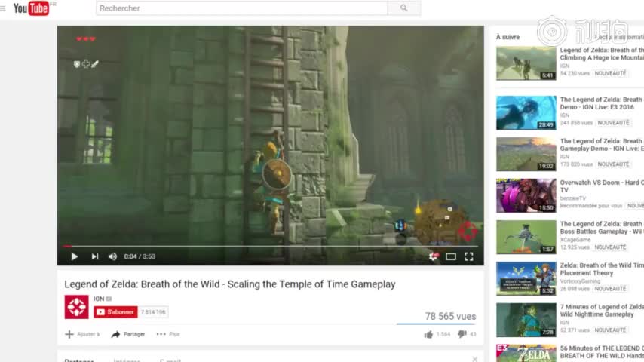The image size is (644, 362).
Task: Open the benzaieTV channel link
Action: [573, 198]
